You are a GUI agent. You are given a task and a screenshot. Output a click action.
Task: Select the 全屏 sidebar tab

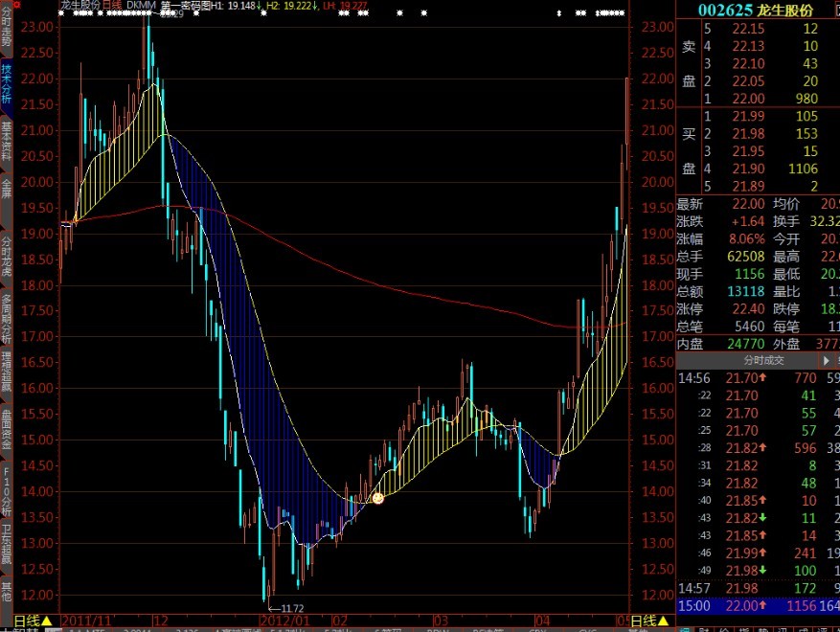tap(7, 189)
